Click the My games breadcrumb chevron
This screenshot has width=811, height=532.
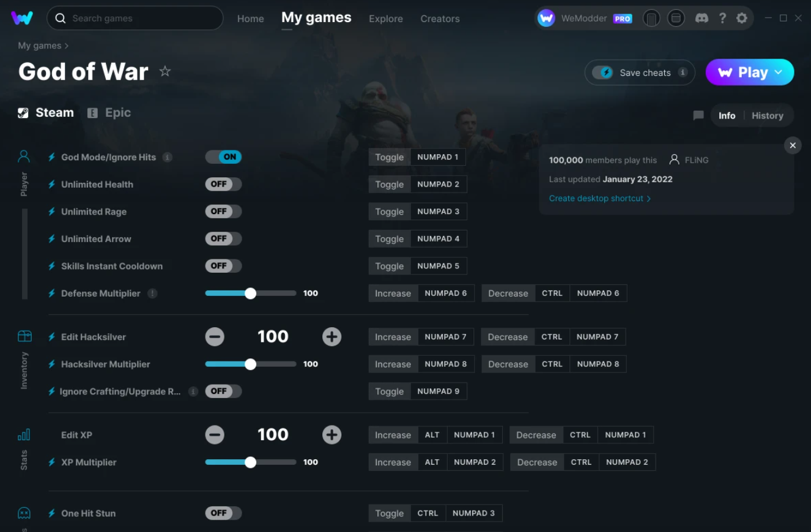67,46
